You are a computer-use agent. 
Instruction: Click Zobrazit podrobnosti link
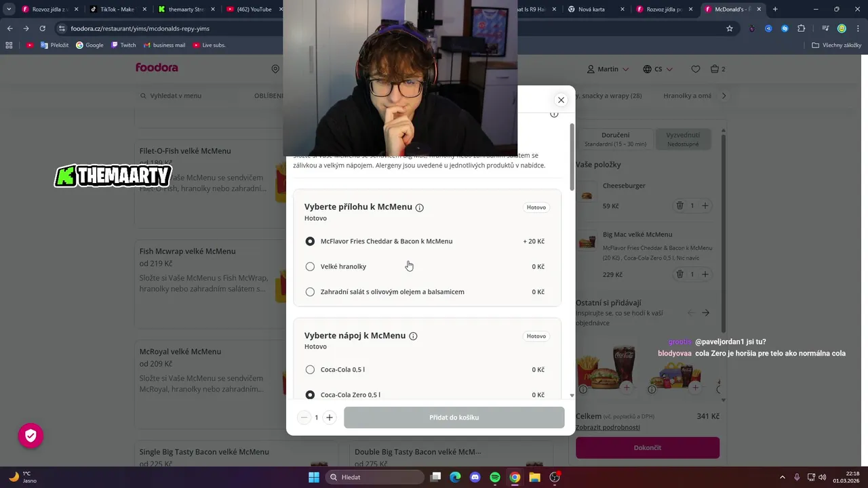[608, 428]
